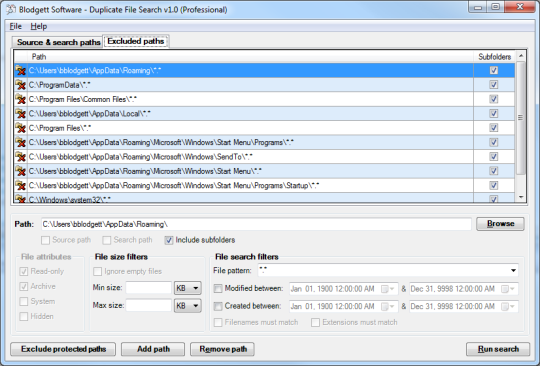Open the File menu

point(15,26)
